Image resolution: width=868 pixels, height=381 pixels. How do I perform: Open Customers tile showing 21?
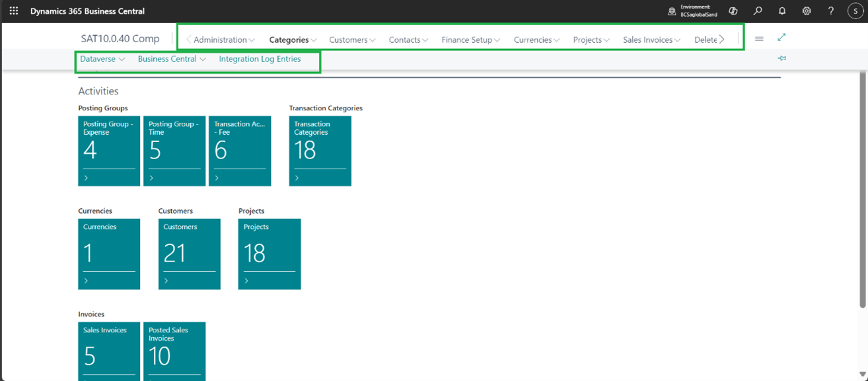point(189,254)
